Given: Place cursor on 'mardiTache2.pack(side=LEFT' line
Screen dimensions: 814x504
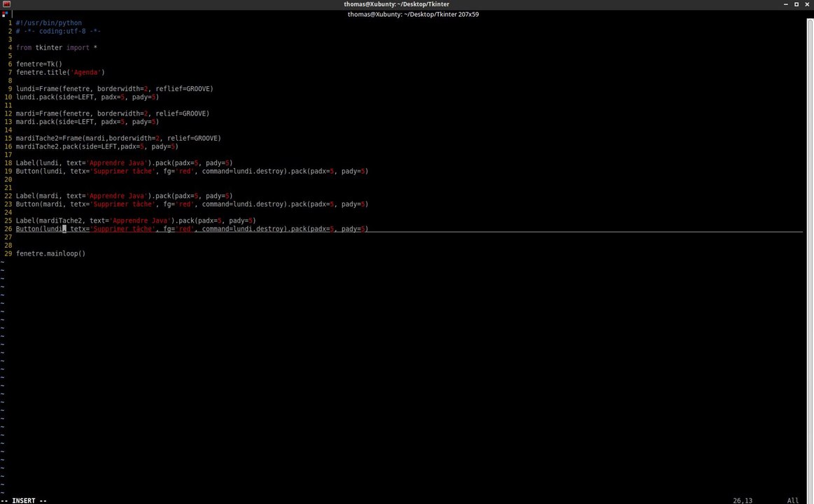Looking at the screenshot, I should click(x=97, y=147).
